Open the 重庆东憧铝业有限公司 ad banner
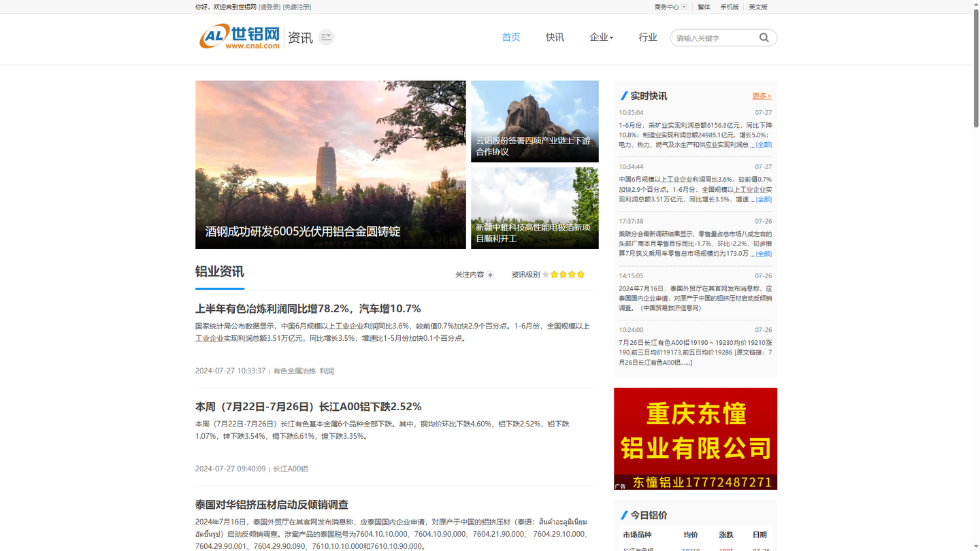The height and width of the screenshot is (551, 980). coord(696,439)
